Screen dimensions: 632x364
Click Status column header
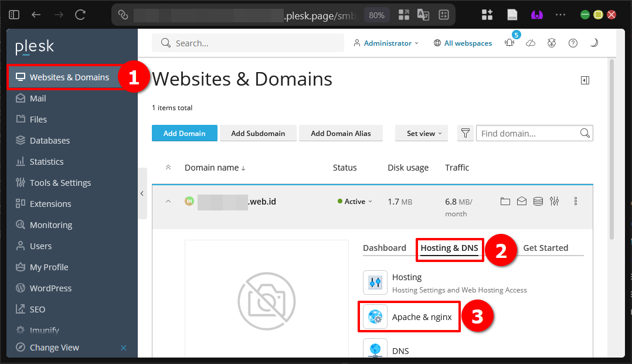[x=345, y=167]
